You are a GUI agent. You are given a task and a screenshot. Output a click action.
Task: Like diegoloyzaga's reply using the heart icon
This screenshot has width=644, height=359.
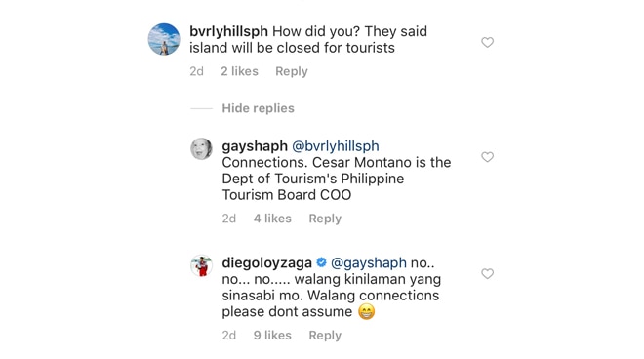[487, 273]
